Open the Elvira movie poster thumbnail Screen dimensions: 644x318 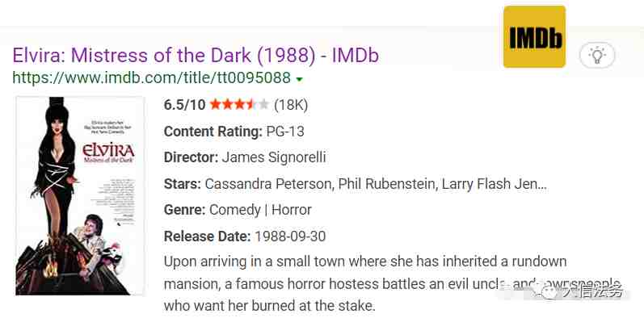tap(80, 196)
